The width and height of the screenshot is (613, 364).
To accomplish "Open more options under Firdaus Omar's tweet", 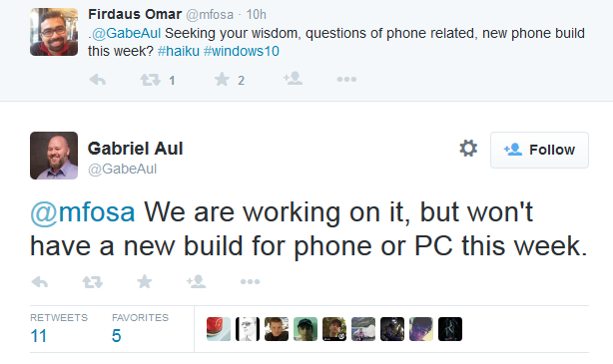I will (346, 80).
